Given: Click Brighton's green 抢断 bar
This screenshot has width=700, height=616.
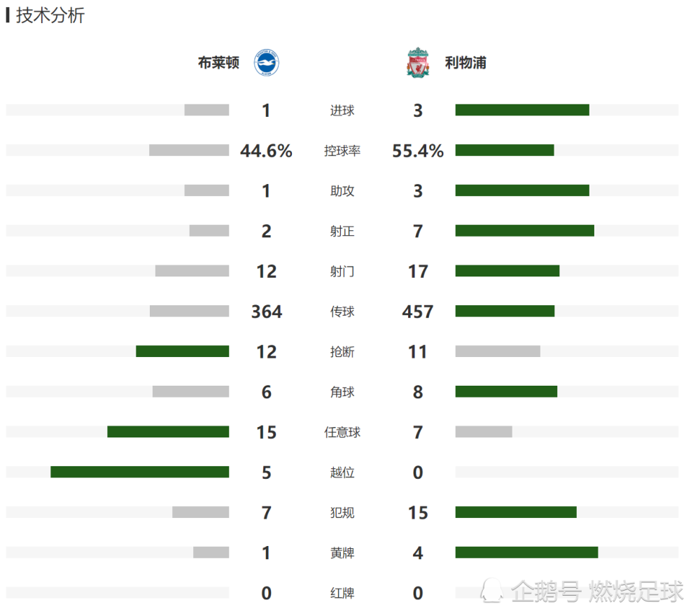Looking at the screenshot, I should click(x=183, y=351).
